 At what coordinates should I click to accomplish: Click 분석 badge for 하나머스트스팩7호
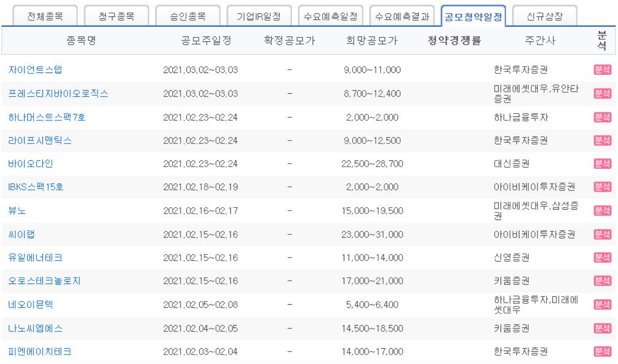click(602, 117)
